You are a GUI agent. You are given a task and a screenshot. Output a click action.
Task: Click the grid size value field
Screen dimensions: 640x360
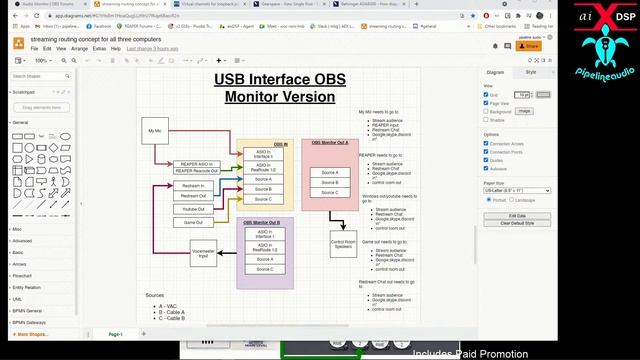pyautogui.click(x=522, y=95)
